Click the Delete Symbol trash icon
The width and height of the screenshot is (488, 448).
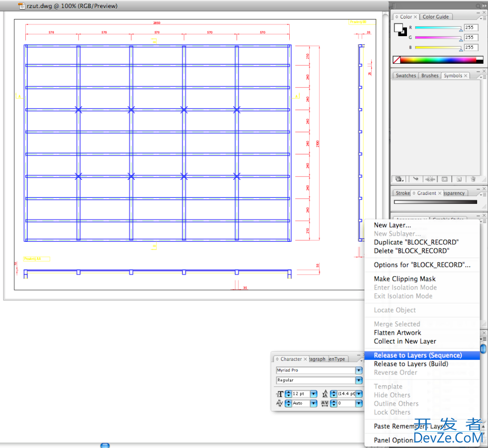tap(473, 179)
